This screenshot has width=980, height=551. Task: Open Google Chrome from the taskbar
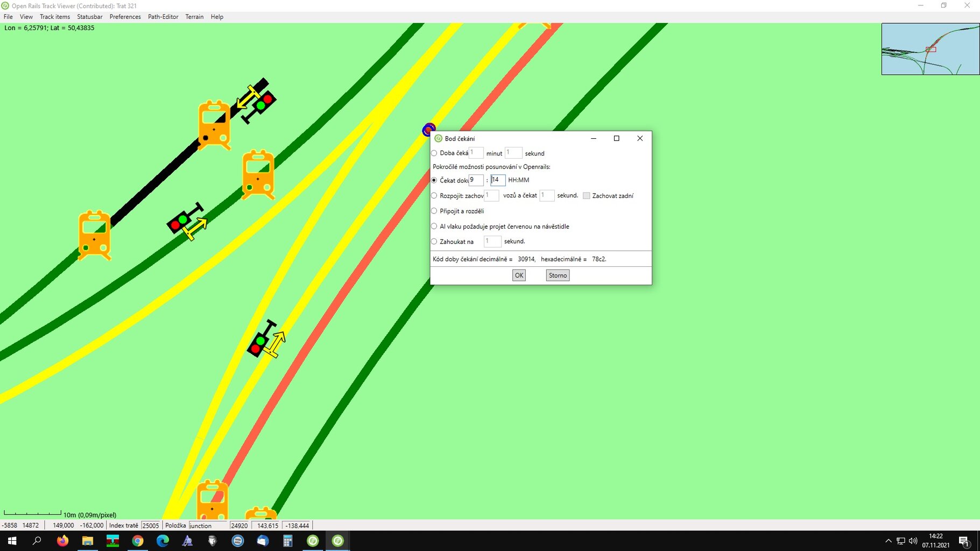pos(138,541)
